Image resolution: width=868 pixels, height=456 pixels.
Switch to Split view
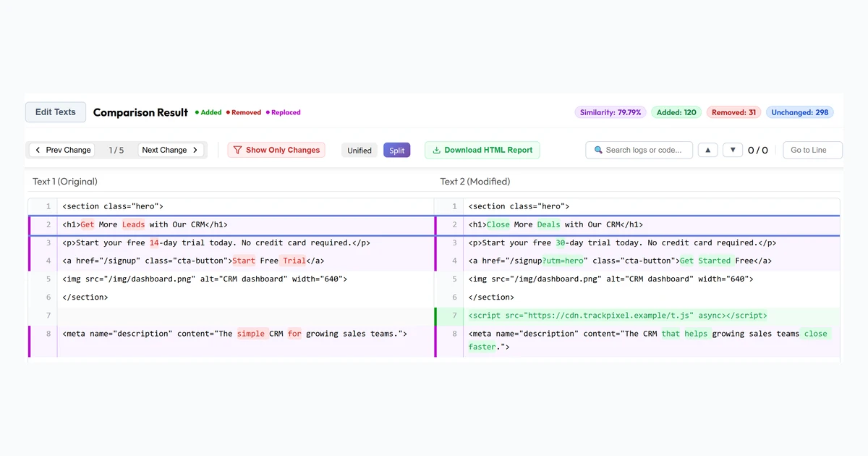pyautogui.click(x=397, y=151)
